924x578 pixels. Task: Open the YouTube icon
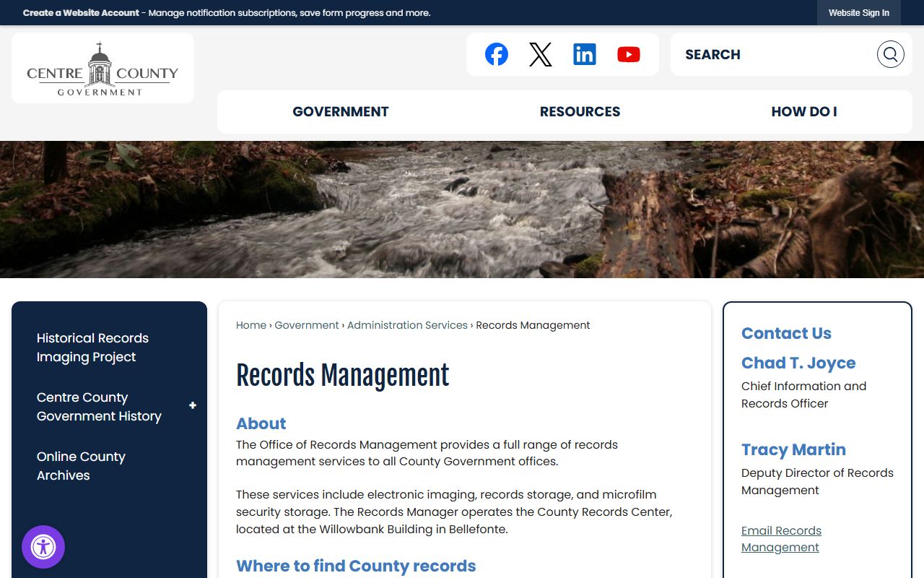[x=629, y=54]
